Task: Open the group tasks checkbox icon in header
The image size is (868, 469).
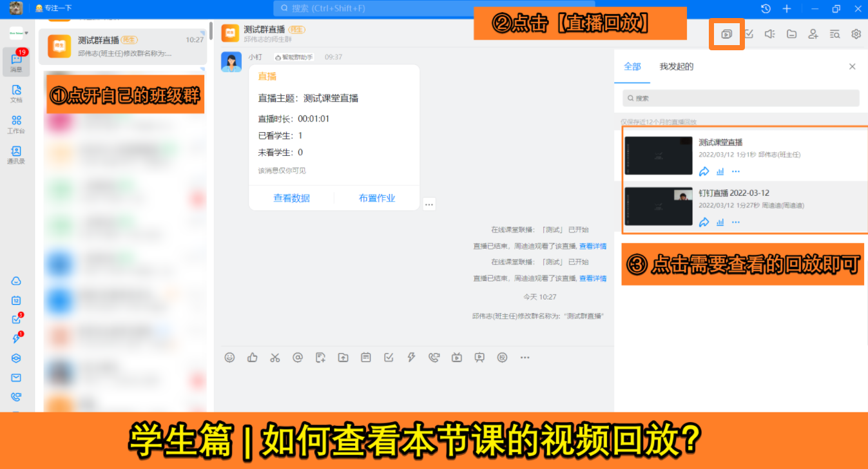Action: 749,34
